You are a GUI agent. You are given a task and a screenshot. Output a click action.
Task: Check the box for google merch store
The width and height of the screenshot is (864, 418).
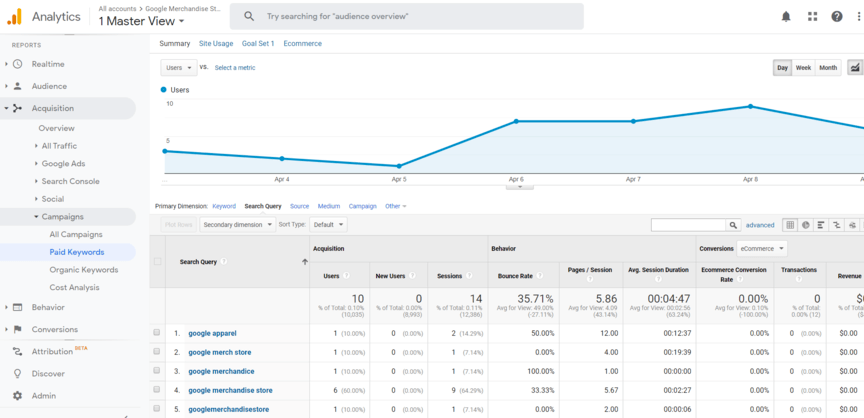click(x=157, y=352)
